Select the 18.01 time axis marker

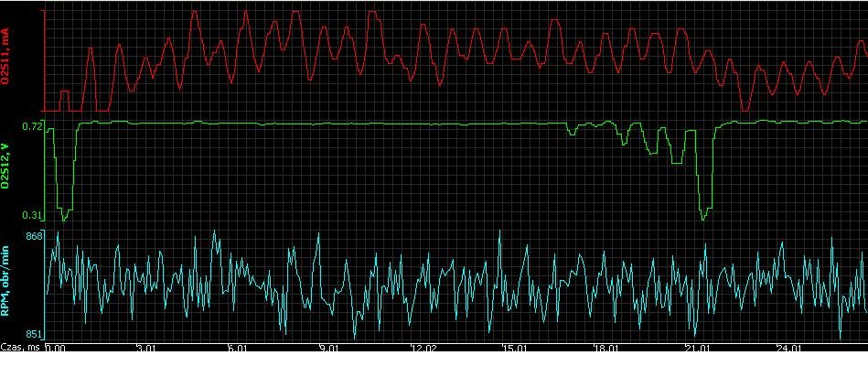click(x=605, y=349)
